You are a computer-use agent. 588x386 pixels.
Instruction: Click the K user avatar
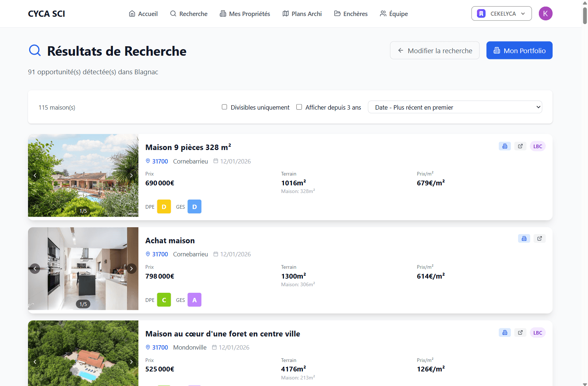[545, 13]
